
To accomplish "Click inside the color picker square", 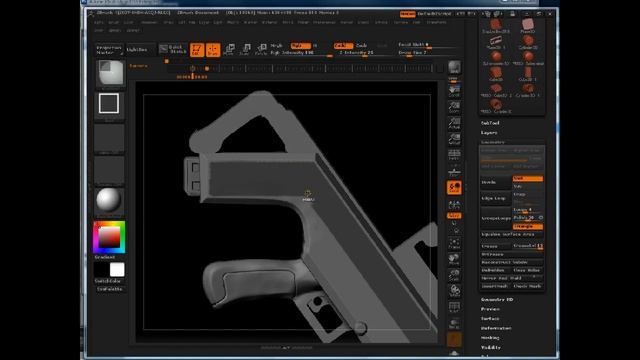I will coord(109,237).
